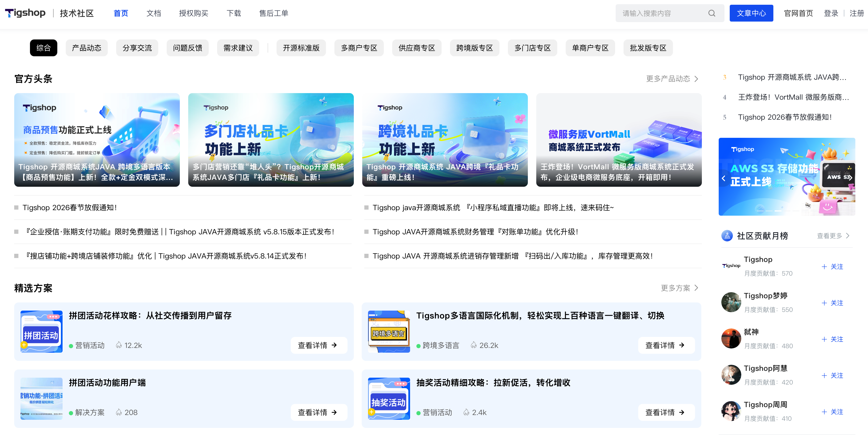This screenshot has height=435, width=868.
Task: Click the 拼团活动功能用户端 article thumbnail
Action: click(x=42, y=399)
